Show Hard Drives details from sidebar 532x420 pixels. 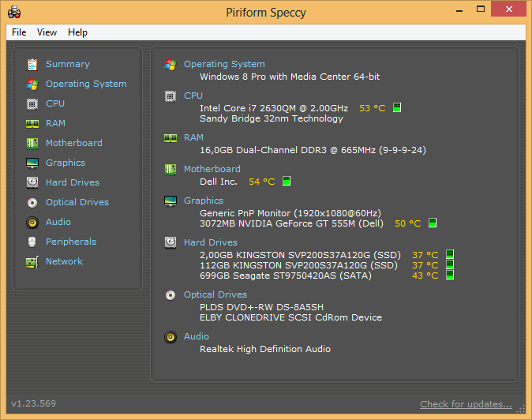pos(73,182)
